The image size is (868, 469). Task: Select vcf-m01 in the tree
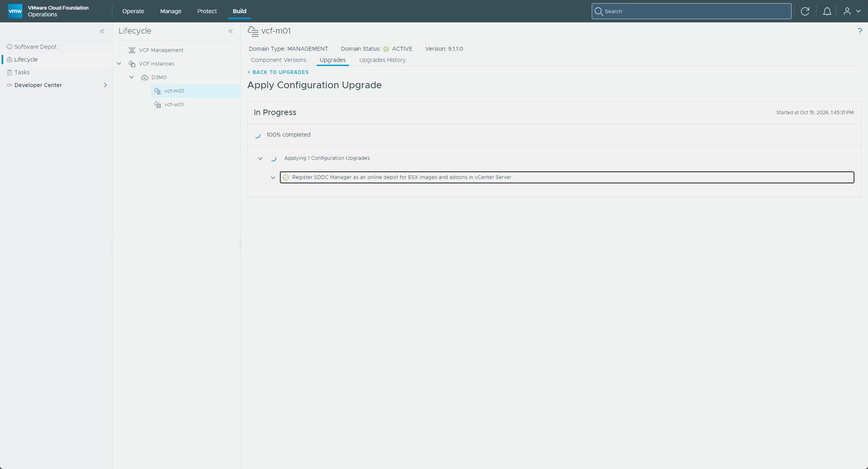pyautogui.click(x=195, y=91)
